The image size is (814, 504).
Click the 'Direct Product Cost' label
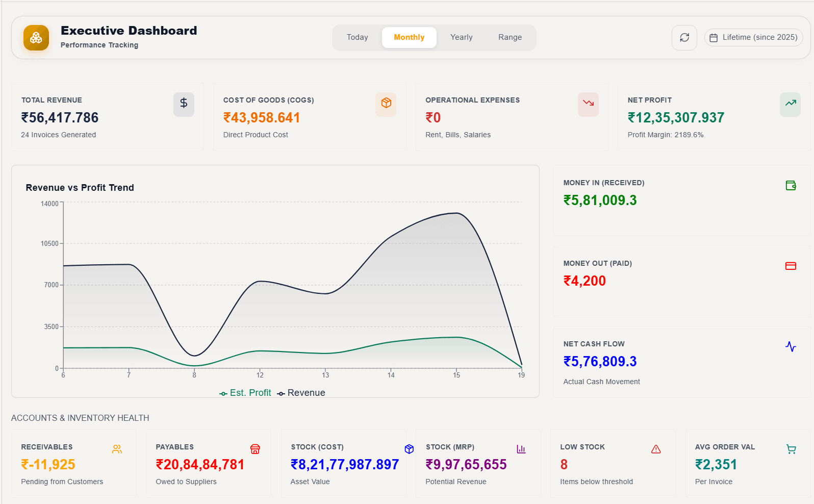click(x=256, y=135)
